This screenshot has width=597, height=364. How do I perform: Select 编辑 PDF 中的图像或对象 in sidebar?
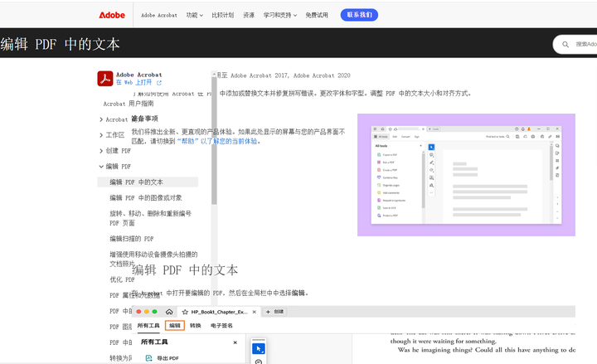pos(146,198)
